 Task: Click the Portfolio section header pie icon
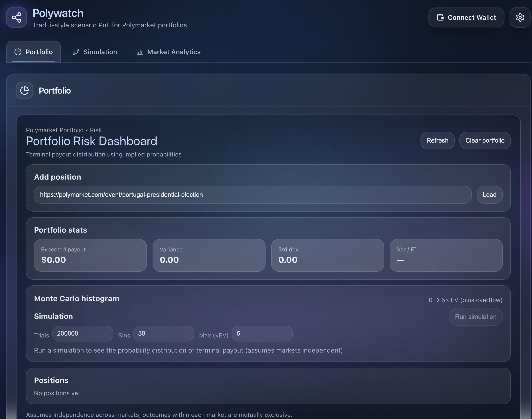coord(25,90)
